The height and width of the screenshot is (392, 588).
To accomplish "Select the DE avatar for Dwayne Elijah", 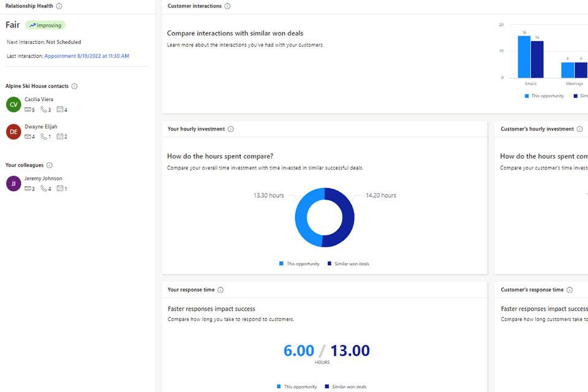I will 13,131.
